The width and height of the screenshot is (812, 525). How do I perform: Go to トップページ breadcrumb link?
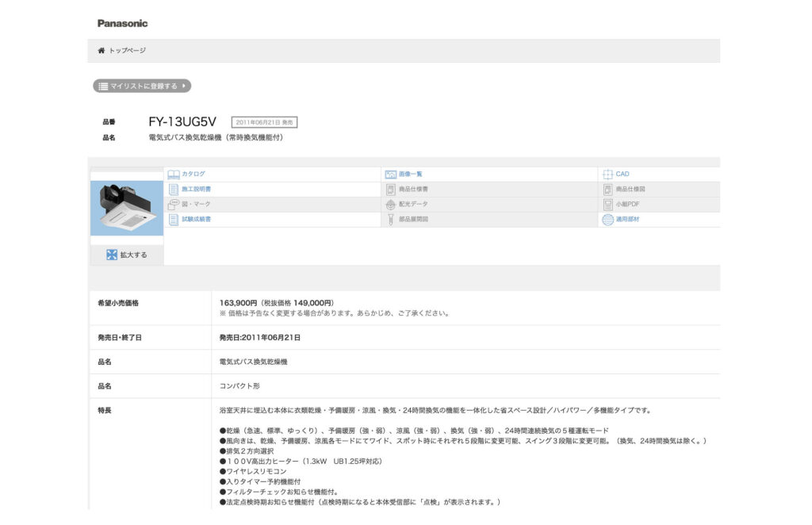(127, 51)
